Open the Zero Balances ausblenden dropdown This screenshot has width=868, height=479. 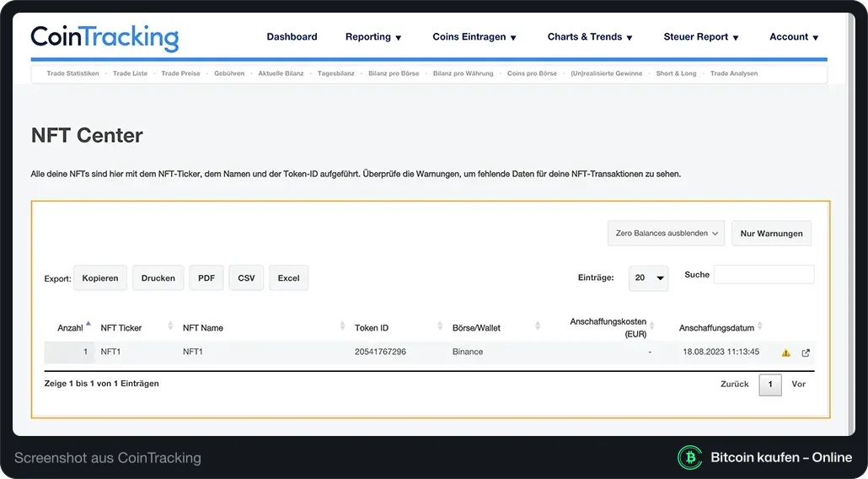click(x=666, y=233)
